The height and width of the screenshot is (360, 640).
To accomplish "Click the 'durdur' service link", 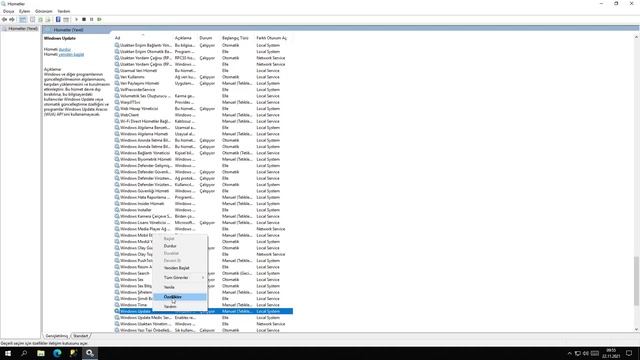I will click(65, 49).
